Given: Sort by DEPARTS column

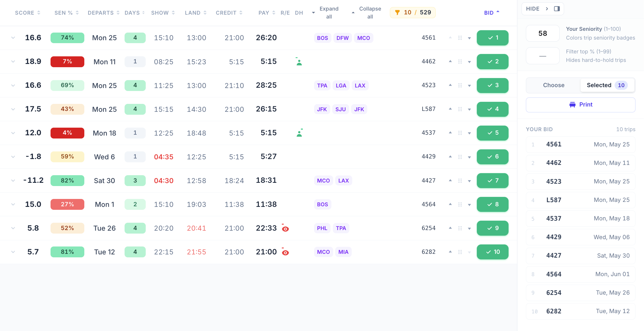Looking at the screenshot, I should tap(104, 13).
